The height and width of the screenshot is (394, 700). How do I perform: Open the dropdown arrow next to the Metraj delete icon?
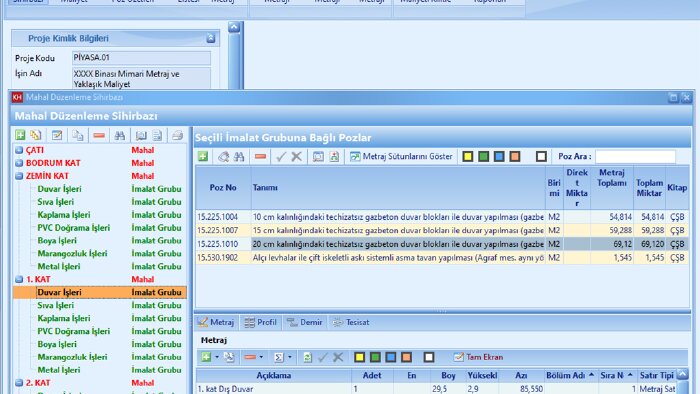click(261, 357)
